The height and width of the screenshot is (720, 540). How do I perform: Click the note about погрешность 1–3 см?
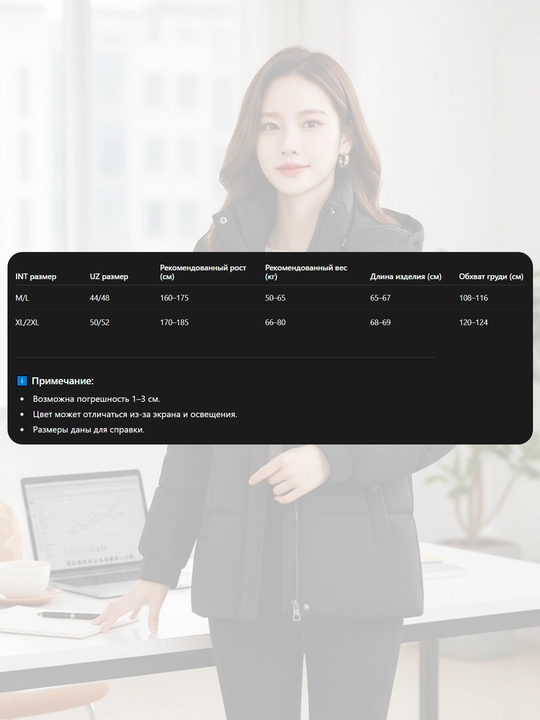(x=96, y=399)
